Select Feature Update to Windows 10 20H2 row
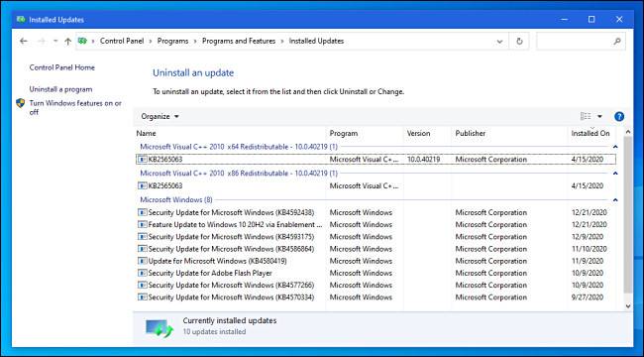The width and height of the screenshot is (644, 357). click(x=376, y=224)
